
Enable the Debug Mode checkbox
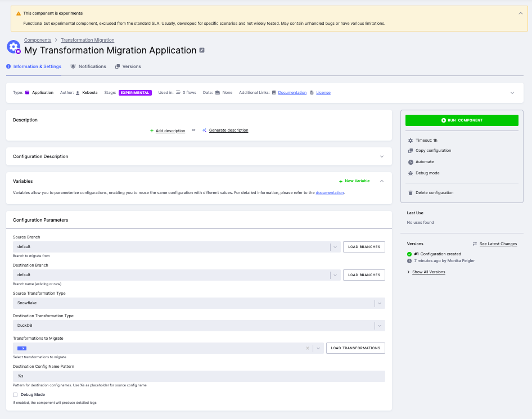point(15,395)
